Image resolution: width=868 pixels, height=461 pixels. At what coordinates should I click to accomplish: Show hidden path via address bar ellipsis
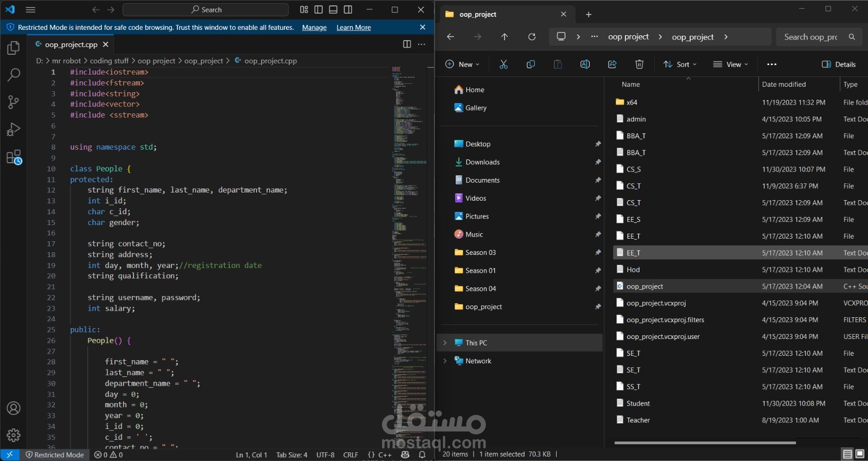(x=595, y=37)
